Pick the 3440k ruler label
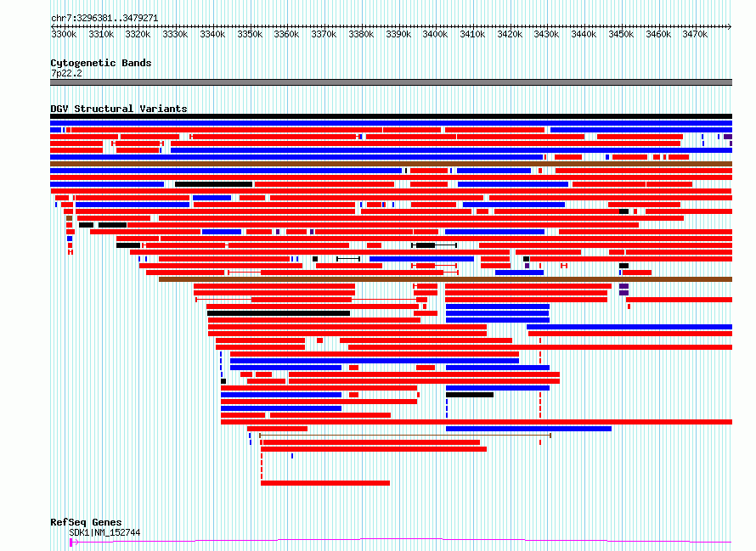 pyautogui.click(x=584, y=34)
